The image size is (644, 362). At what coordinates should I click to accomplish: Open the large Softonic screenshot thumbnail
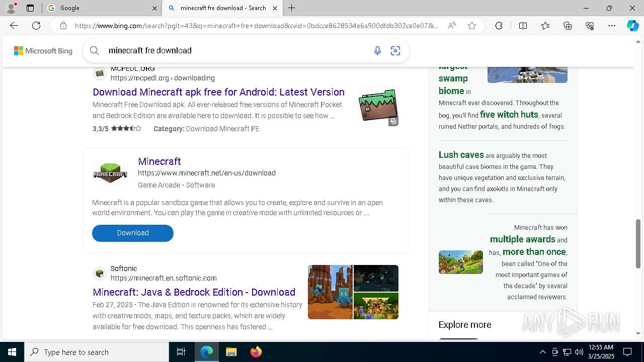click(330, 292)
